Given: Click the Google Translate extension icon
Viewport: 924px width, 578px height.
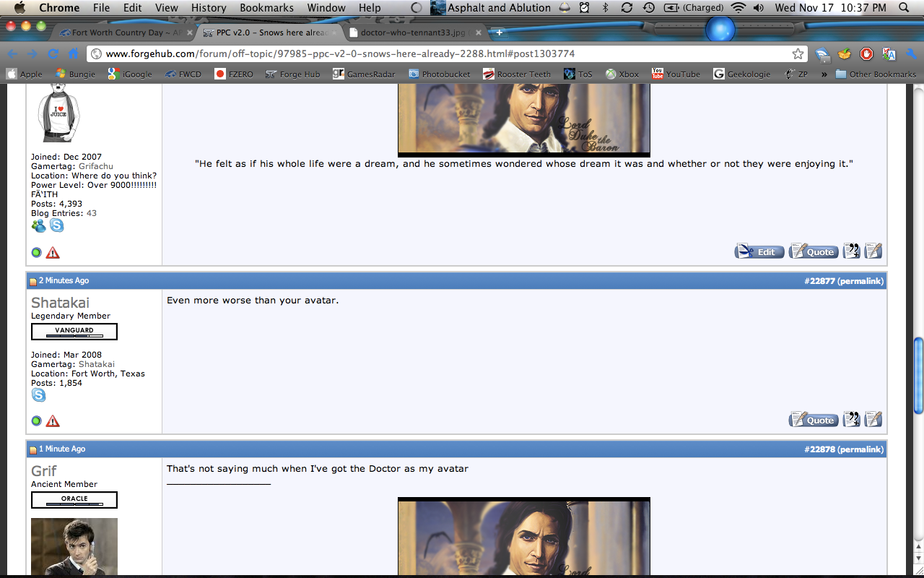Looking at the screenshot, I should 889,54.
